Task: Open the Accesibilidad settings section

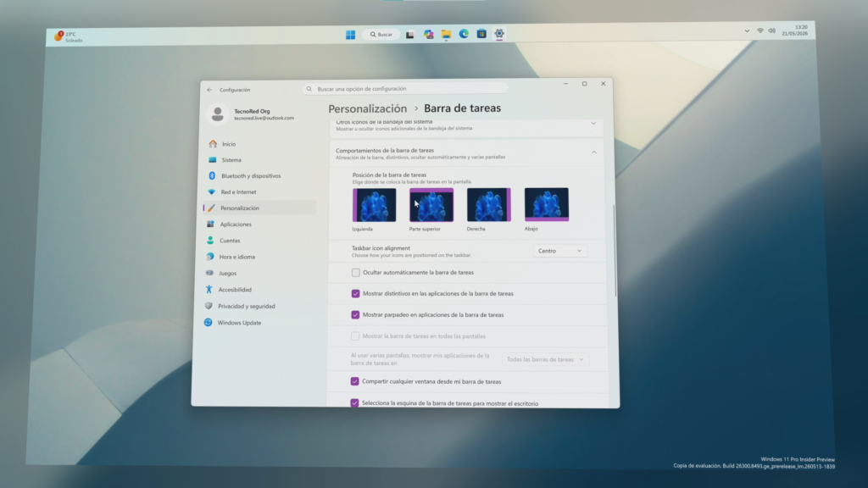Action: [258, 290]
